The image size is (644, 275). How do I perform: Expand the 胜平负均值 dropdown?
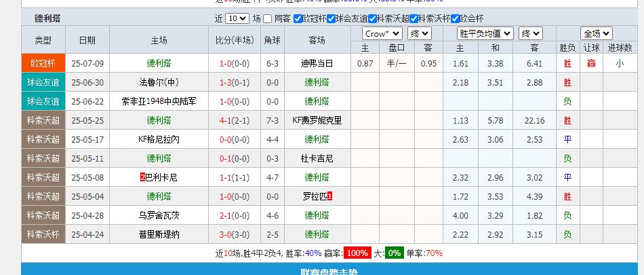(x=484, y=33)
